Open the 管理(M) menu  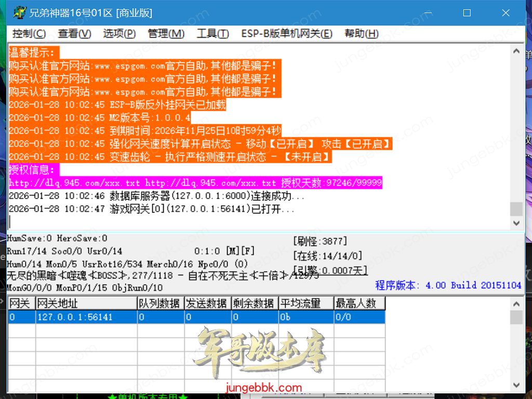coord(166,34)
